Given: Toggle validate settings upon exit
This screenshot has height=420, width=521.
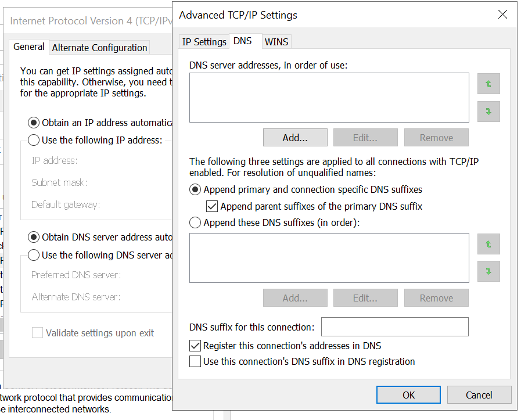Looking at the screenshot, I should pyautogui.click(x=38, y=332).
